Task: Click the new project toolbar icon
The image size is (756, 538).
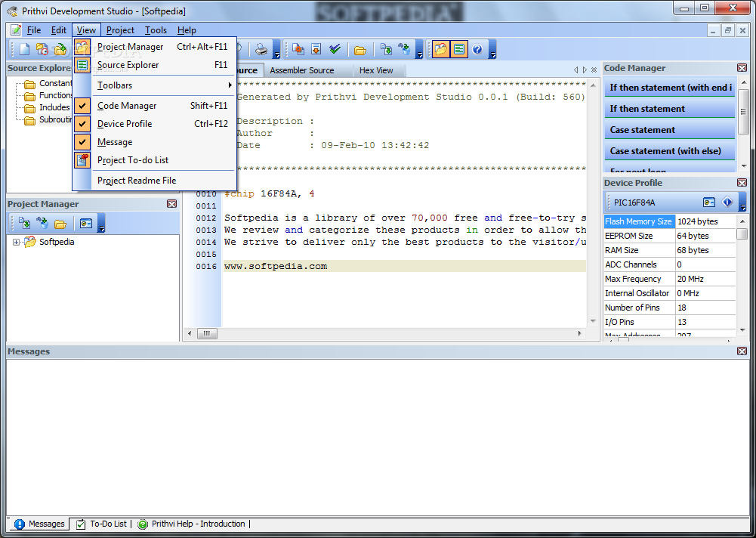Action: [42, 49]
